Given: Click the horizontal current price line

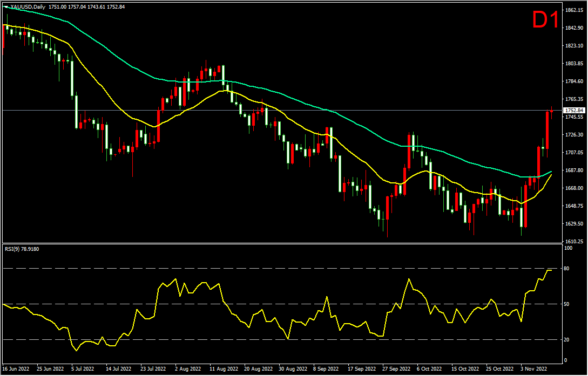Looking at the screenshot, I should 282,110.
